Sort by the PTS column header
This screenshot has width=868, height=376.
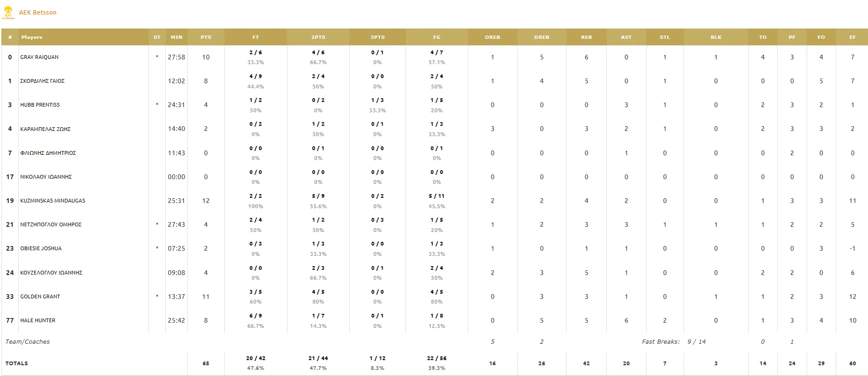click(x=206, y=37)
